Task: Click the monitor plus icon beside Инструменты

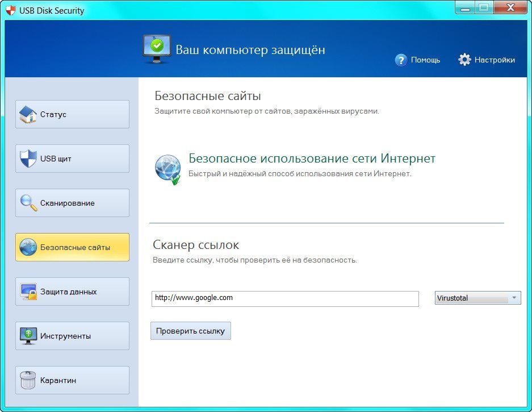Action: pyautogui.click(x=28, y=336)
